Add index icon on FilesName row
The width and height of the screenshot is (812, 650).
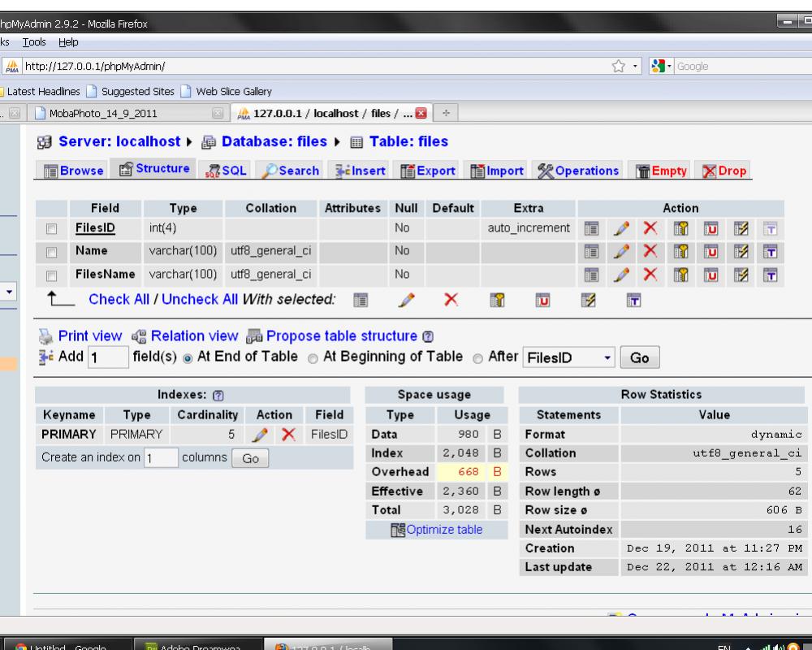coord(741,275)
